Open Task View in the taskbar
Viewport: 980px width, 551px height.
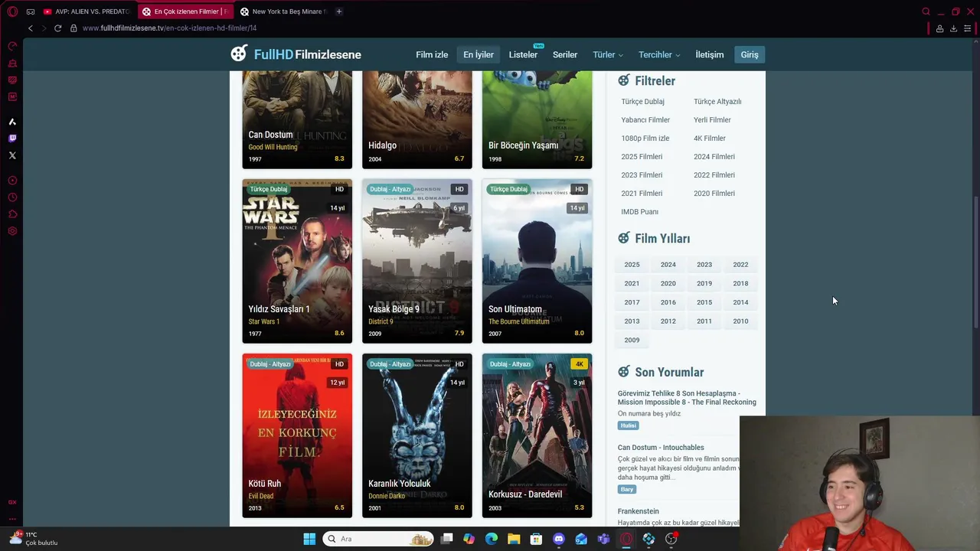tap(447, 539)
